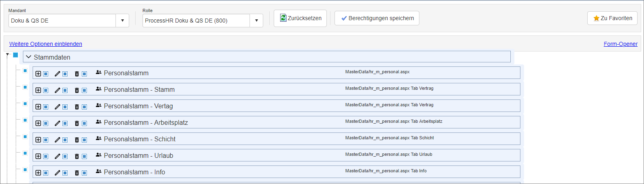Open the Mandant dropdown arrow

[122, 21]
